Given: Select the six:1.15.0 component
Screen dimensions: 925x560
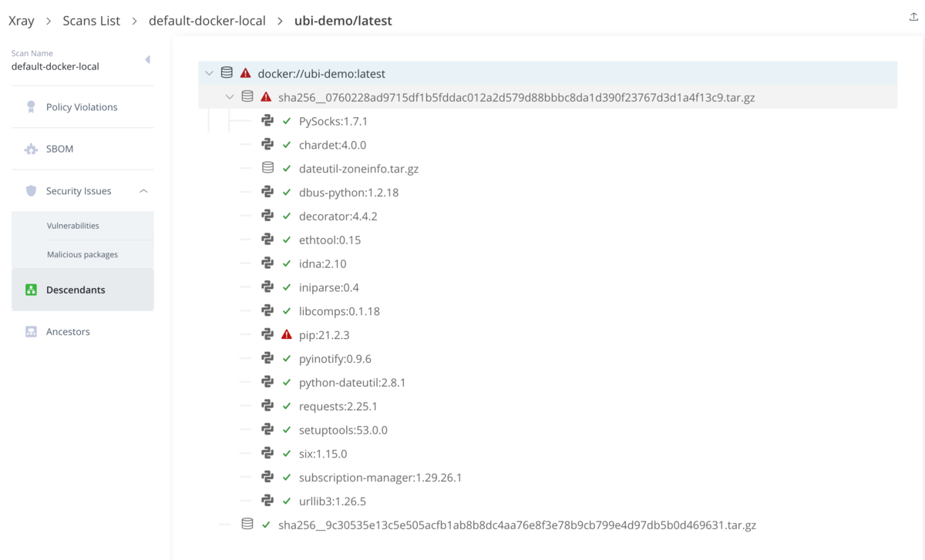Looking at the screenshot, I should point(323,454).
